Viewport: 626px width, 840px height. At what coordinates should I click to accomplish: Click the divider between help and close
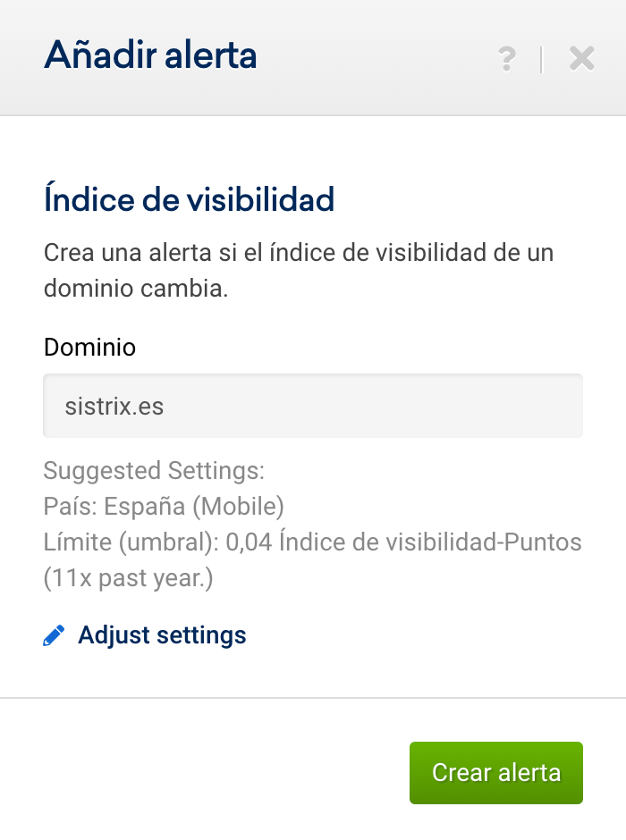(x=541, y=59)
